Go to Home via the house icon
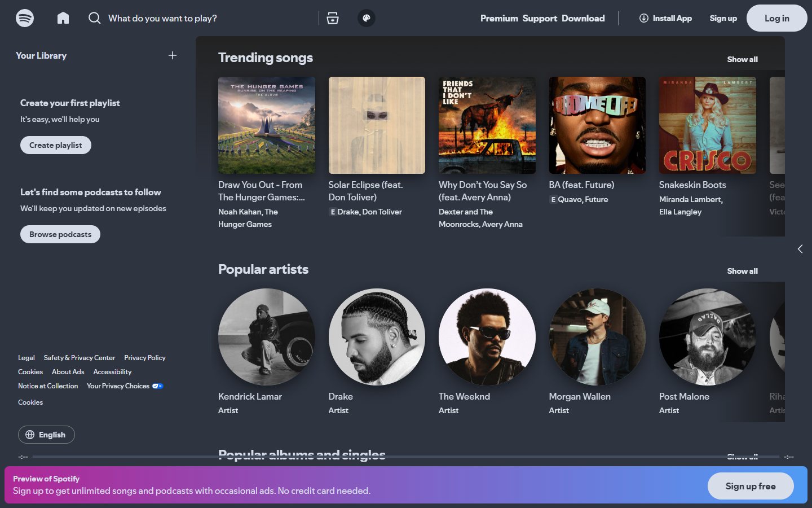The height and width of the screenshot is (508, 812). [63, 18]
